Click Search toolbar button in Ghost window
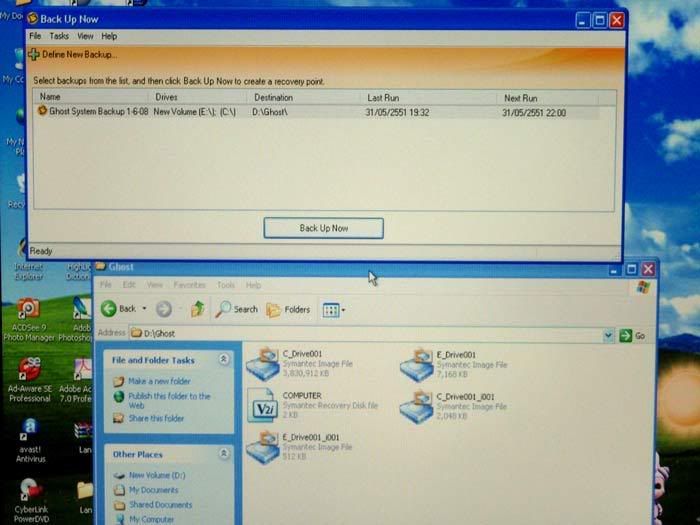This screenshot has width=700, height=525. click(236, 309)
